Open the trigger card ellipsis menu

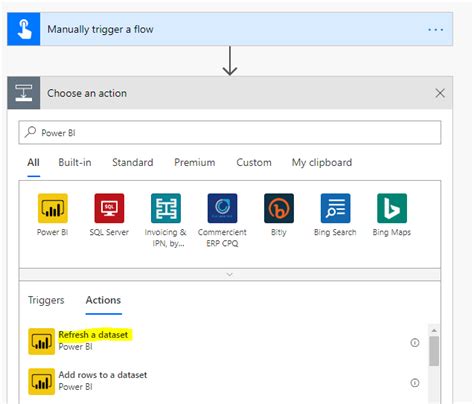[x=435, y=30]
